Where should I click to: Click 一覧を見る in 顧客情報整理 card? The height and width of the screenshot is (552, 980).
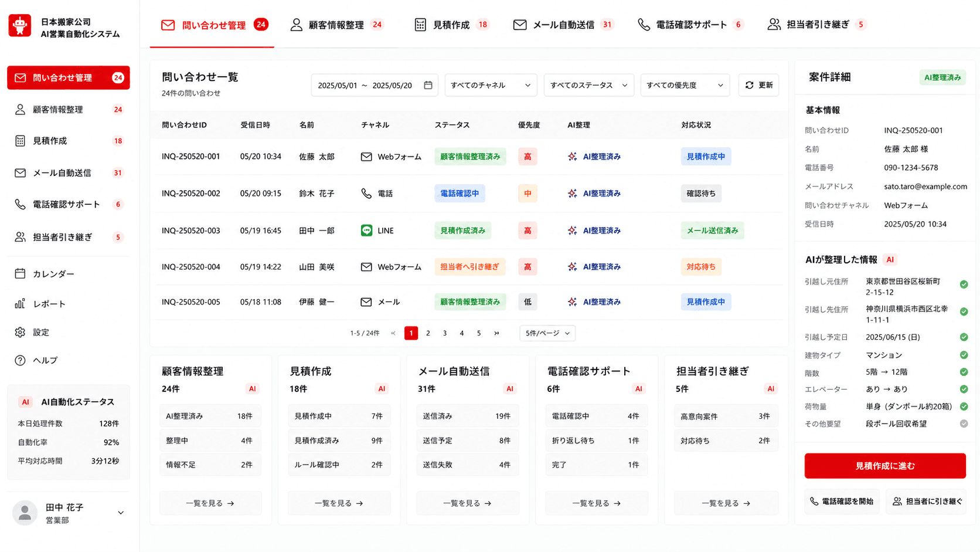pyautogui.click(x=210, y=503)
